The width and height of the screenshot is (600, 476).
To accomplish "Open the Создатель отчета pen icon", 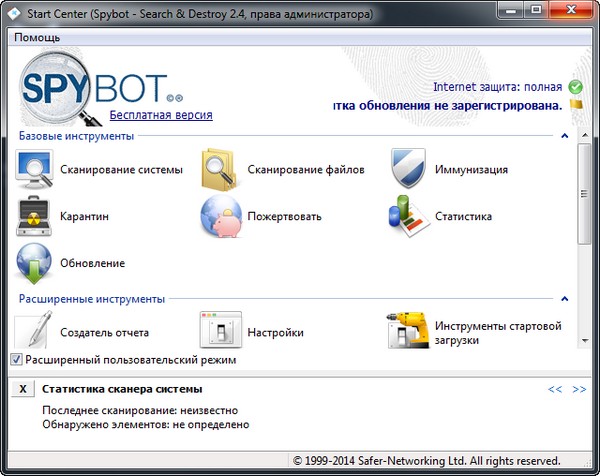I will [x=34, y=330].
